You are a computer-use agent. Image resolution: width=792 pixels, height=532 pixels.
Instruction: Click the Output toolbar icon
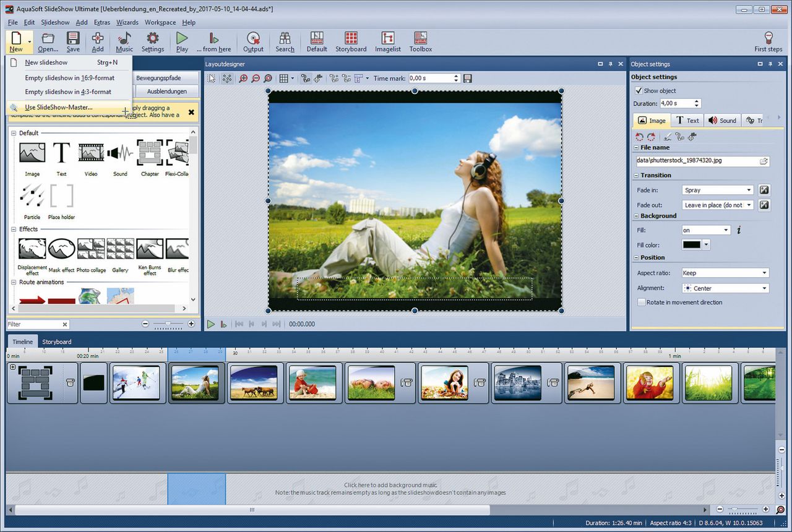point(253,41)
